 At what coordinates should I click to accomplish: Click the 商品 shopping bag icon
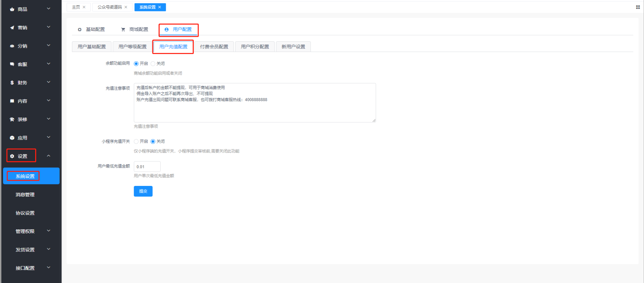(x=12, y=9)
